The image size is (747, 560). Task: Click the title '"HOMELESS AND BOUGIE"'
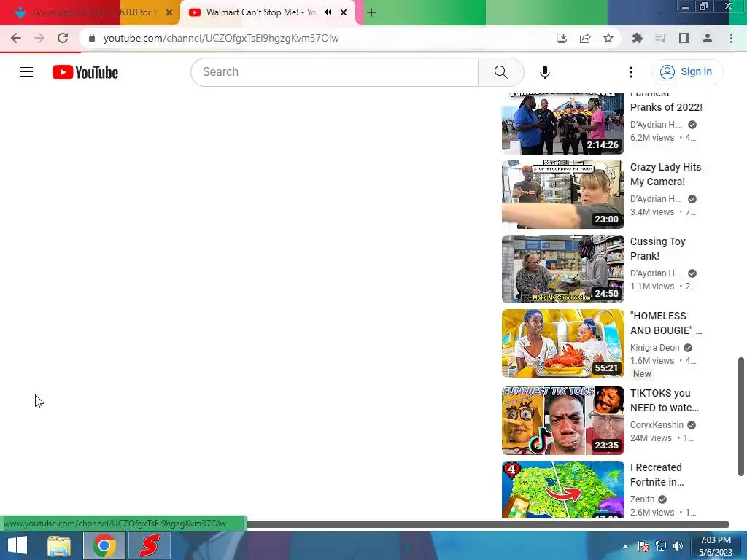click(x=665, y=323)
